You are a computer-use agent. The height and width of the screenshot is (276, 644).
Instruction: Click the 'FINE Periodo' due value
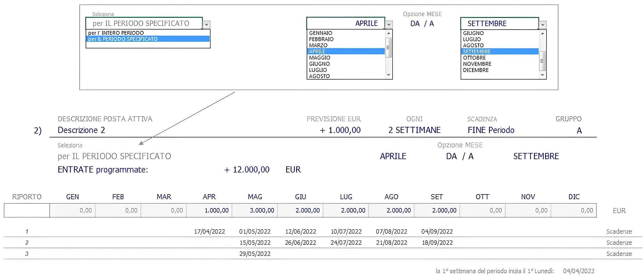click(491, 130)
